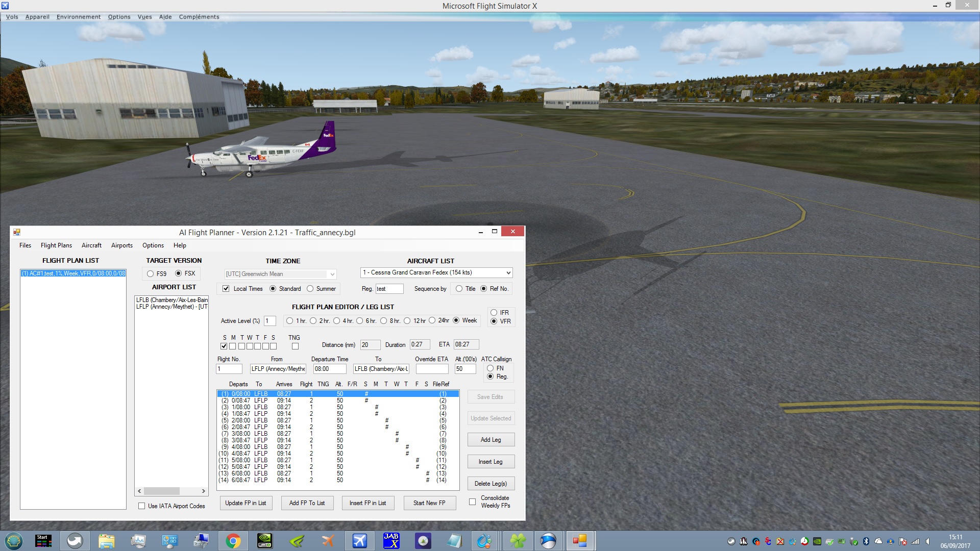The height and width of the screenshot is (551, 980).
Task: Check Use IATA Airport Codes
Action: coord(142,506)
